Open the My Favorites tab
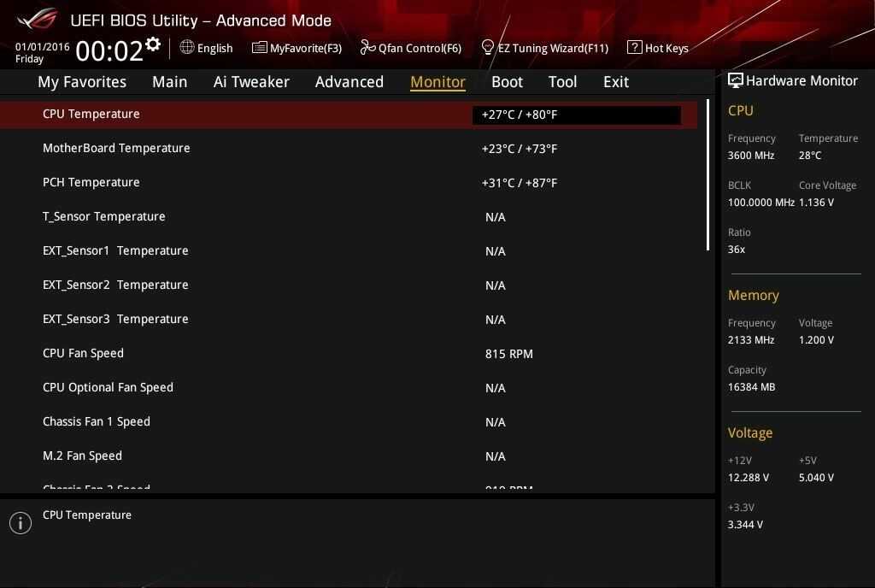The height and width of the screenshot is (588, 875). 82,82
